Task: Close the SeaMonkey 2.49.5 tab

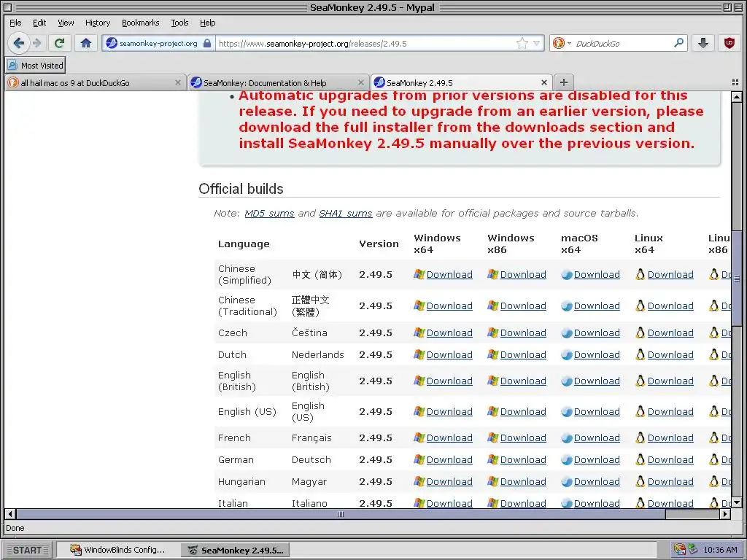Action: click(544, 82)
